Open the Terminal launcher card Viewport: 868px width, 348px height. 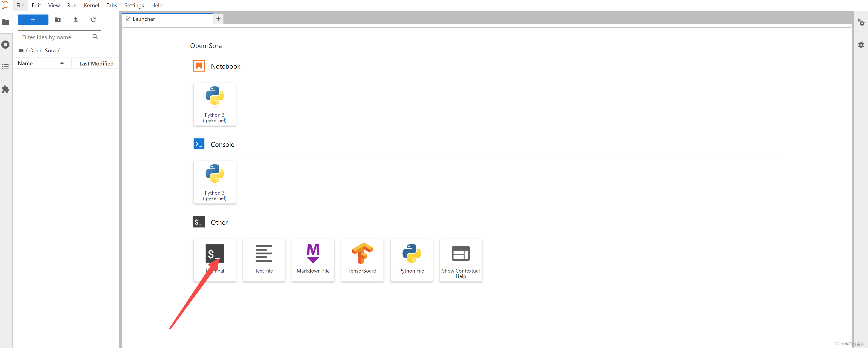(x=214, y=260)
